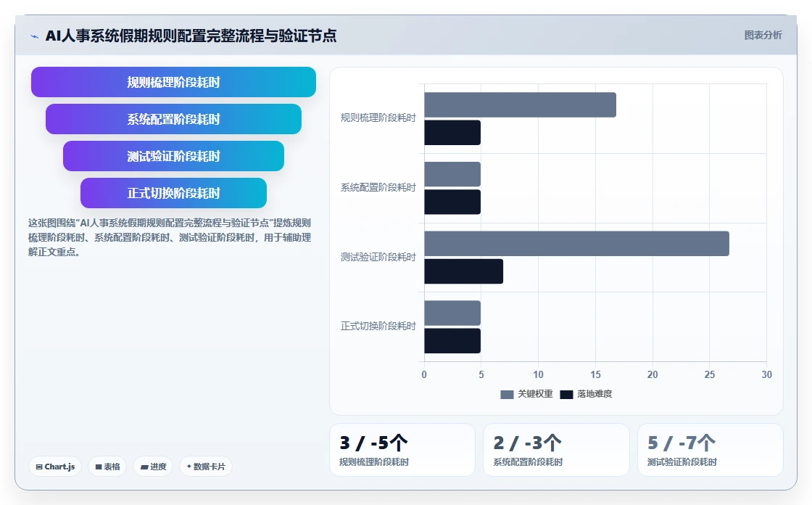Screen dimensions: 812x505
Task: Click the x-axis tick value 10
Action: (x=538, y=374)
